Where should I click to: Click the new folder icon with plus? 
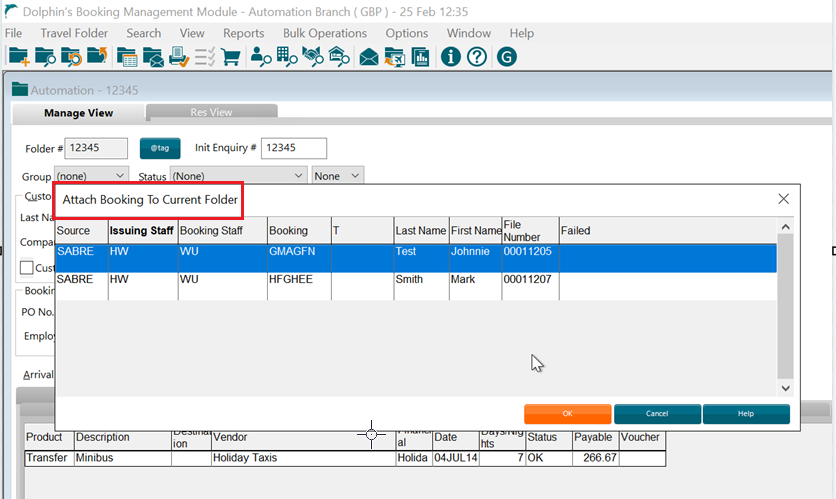point(19,57)
